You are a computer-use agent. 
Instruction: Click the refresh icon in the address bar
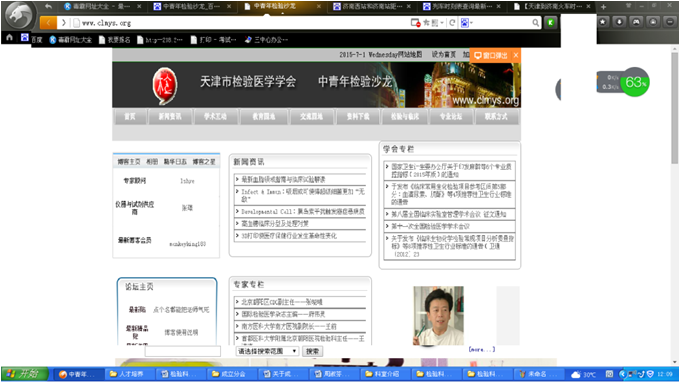(x=452, y=23)
